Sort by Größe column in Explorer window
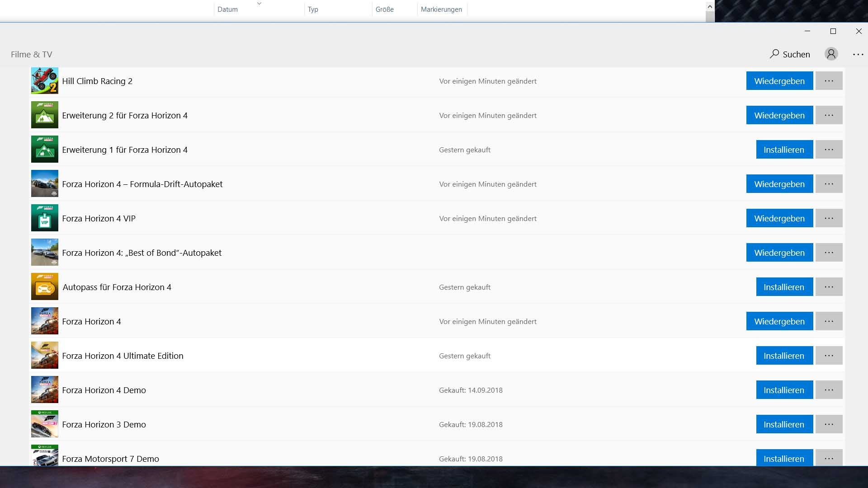This screenshot has height=488, width=868. point(395,9)
